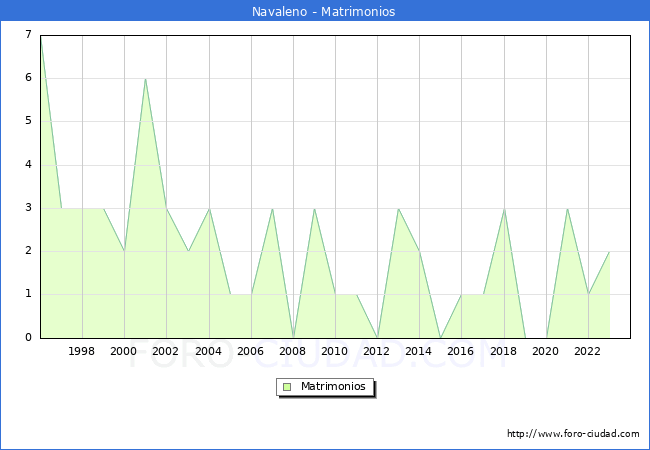
Task: Select the 2000 x-axis label
Action: click(124, 351)
